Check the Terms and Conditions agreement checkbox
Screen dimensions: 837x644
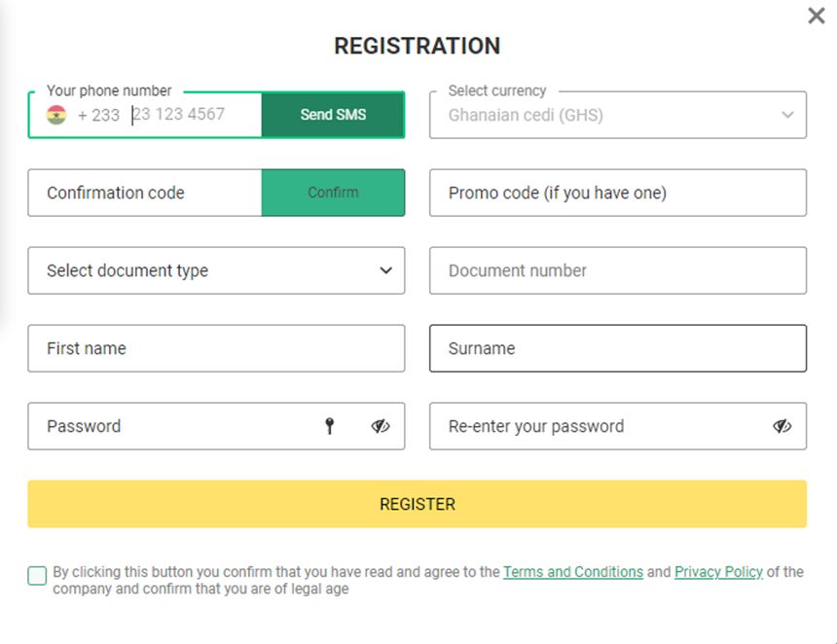click(36, 576)
